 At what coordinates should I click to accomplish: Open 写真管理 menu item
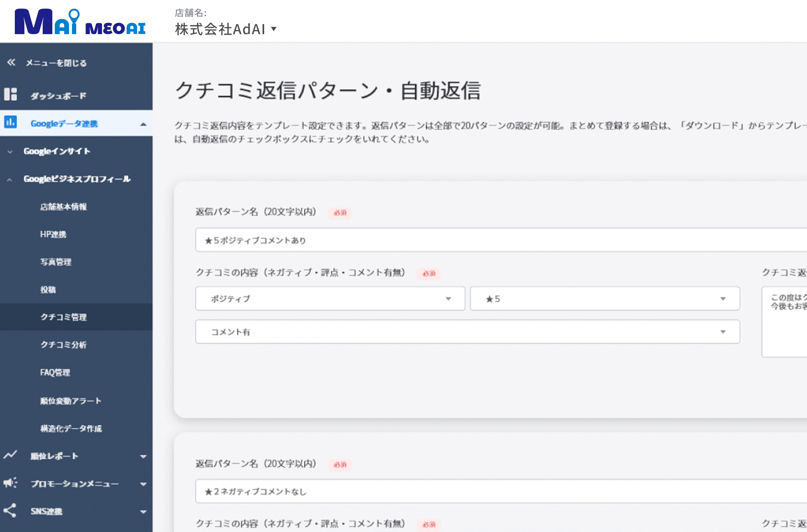tap(56, 262)
